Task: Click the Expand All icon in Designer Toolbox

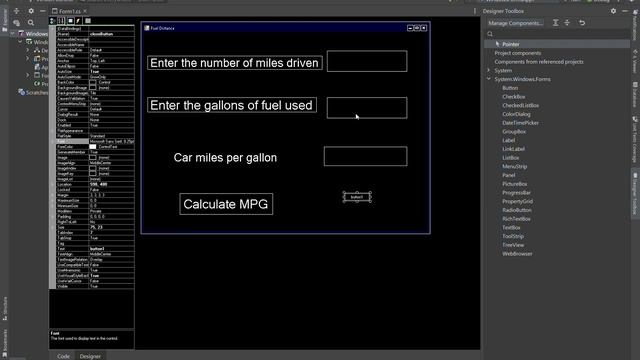Action: pos(556,23)
